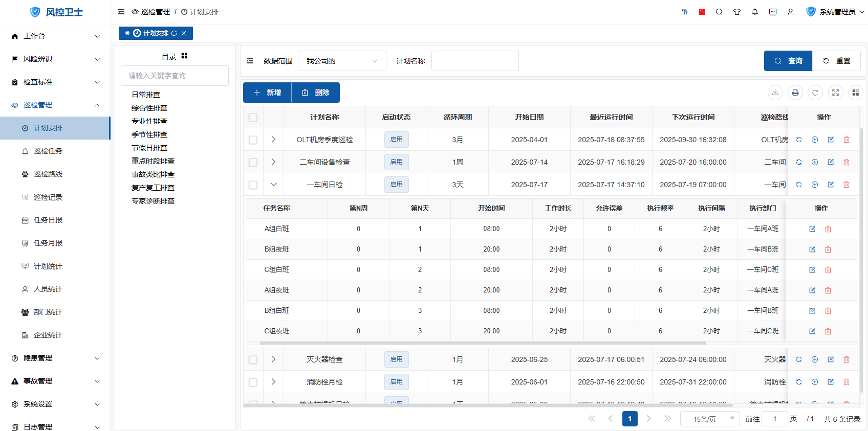Click the 计划名称 input field
868x431 pixels.
click(474, 61)
